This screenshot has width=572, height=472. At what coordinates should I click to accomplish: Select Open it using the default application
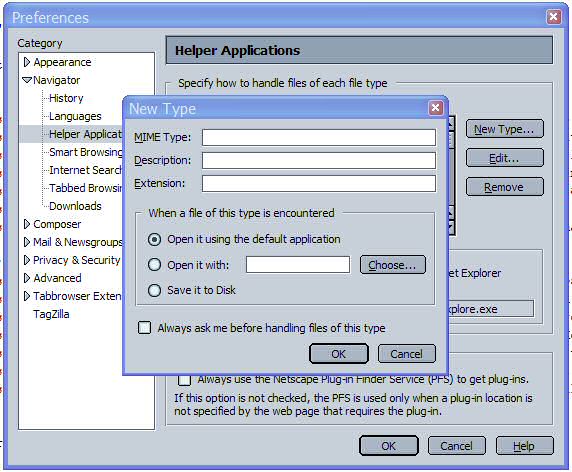click(154, 240)
